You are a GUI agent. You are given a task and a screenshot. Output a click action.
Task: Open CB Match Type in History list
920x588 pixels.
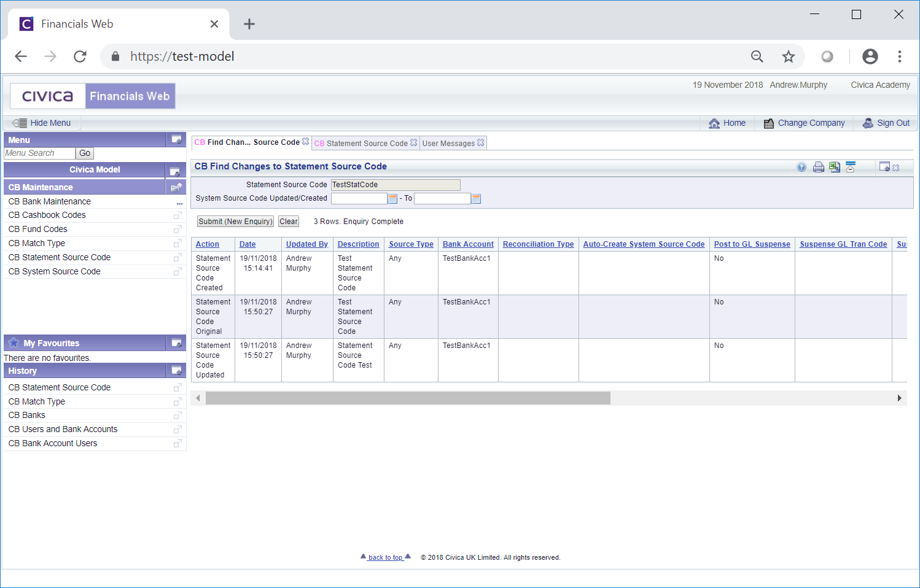point(37,401)
